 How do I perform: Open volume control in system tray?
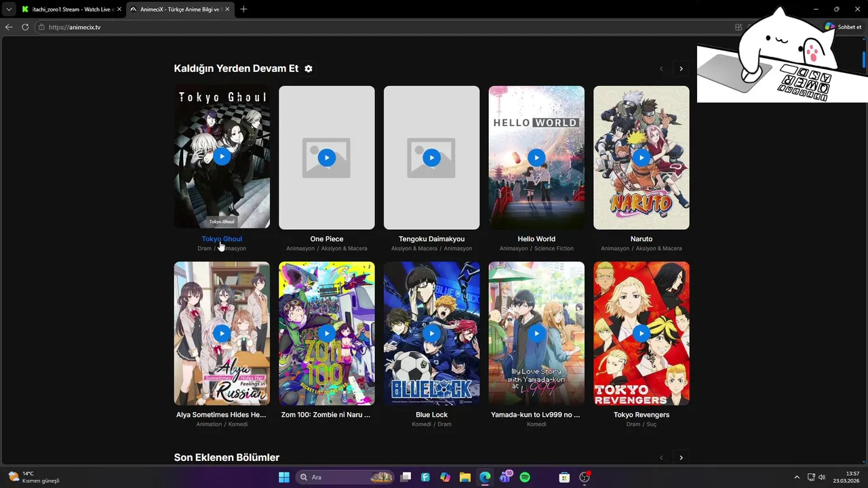click(x=822, y=477)
